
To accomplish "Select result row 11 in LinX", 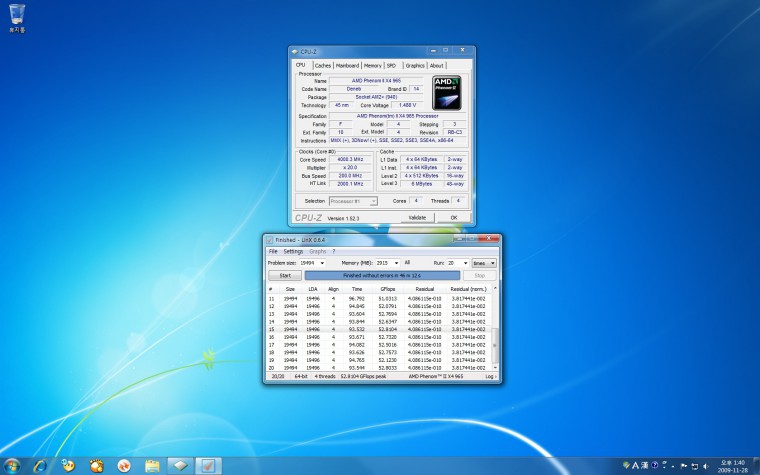I will (x=379, y=299).
